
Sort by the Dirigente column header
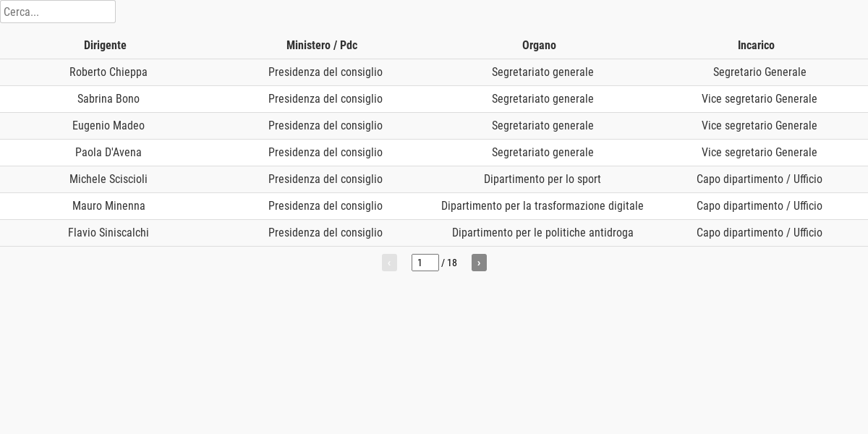coord(105,45)
